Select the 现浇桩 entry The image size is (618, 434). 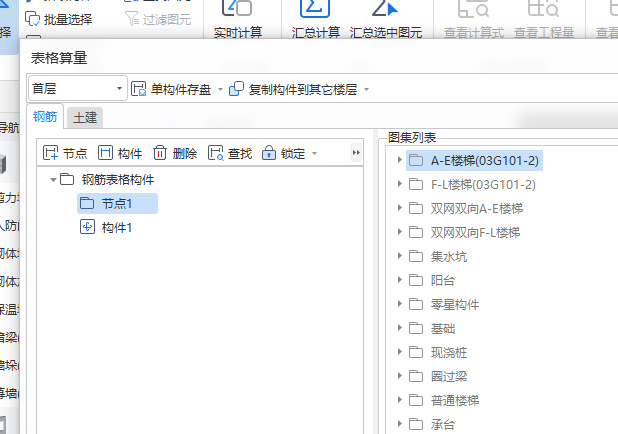[449, 353]
